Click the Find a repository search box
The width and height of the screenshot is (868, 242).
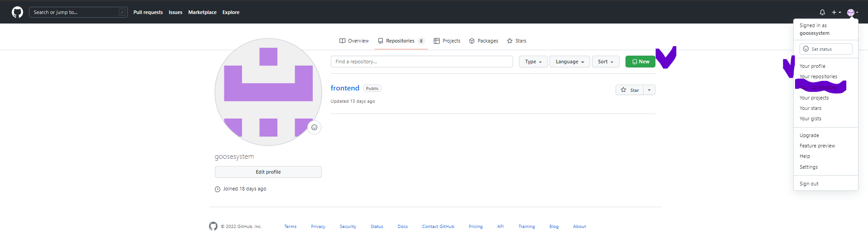click(x=422, y=62)
